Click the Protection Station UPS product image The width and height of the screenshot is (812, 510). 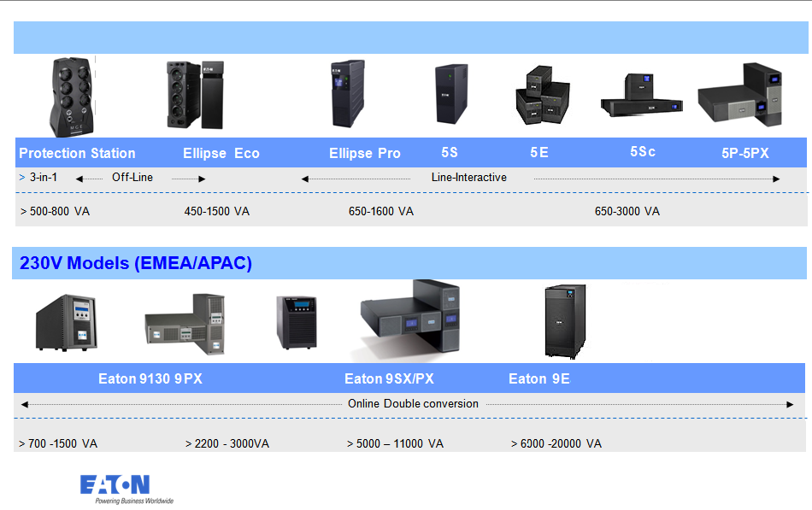tap(73, 97)
